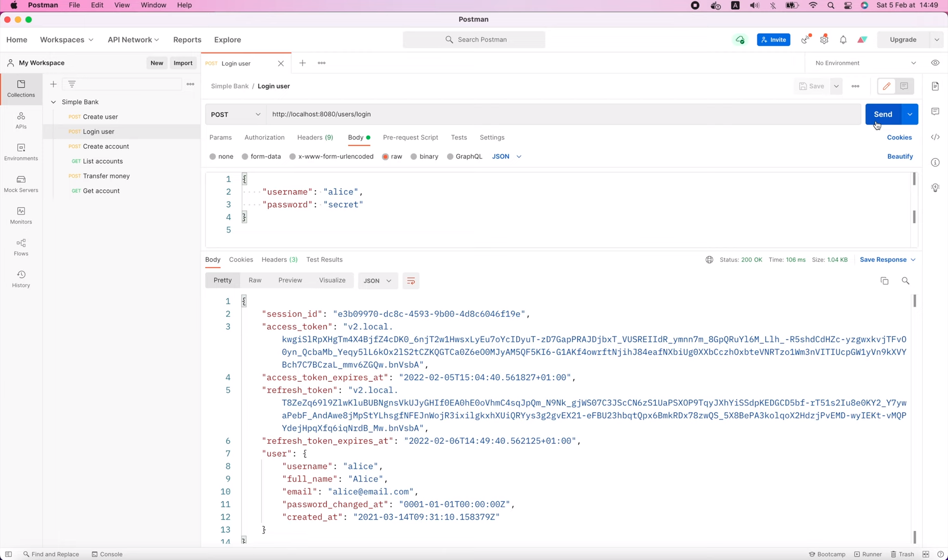Open the code snippet icon in right sidebar
948x560 pixels.
pyautogui.click(x=935, y=137)
